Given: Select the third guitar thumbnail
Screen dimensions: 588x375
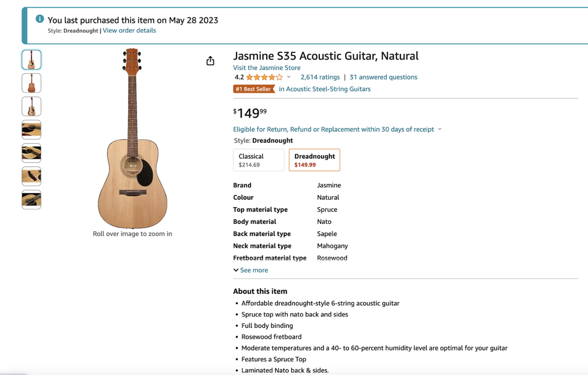Looking at the screenshot, I should point(31,106).
